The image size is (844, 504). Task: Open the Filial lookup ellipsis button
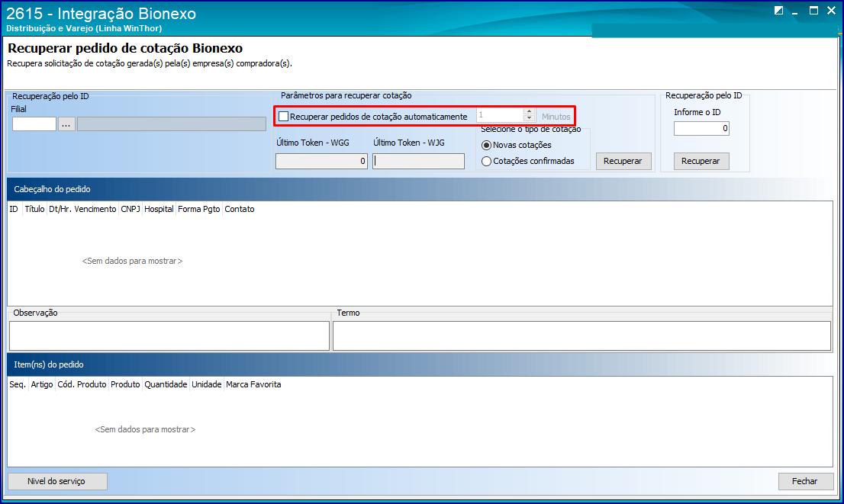(66, 124)
